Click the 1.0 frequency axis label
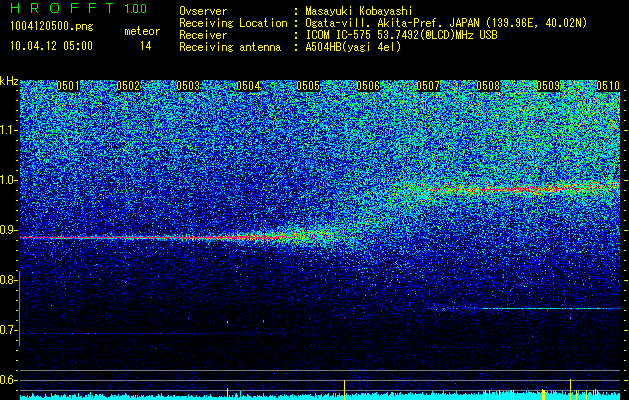This screenshot has width=629, height=400. pyautogui.click(x=8, y=180)
